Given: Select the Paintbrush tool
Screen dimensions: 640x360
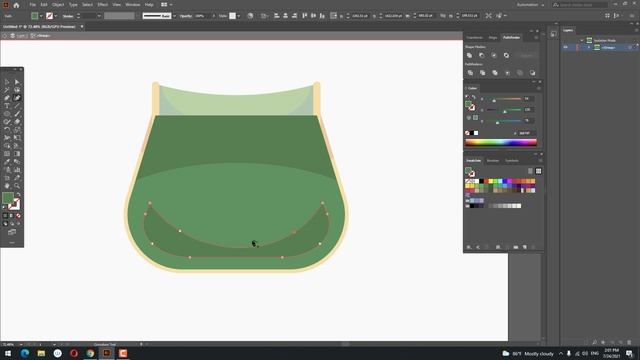Looking at the screenshot, I should coord(17,114).
